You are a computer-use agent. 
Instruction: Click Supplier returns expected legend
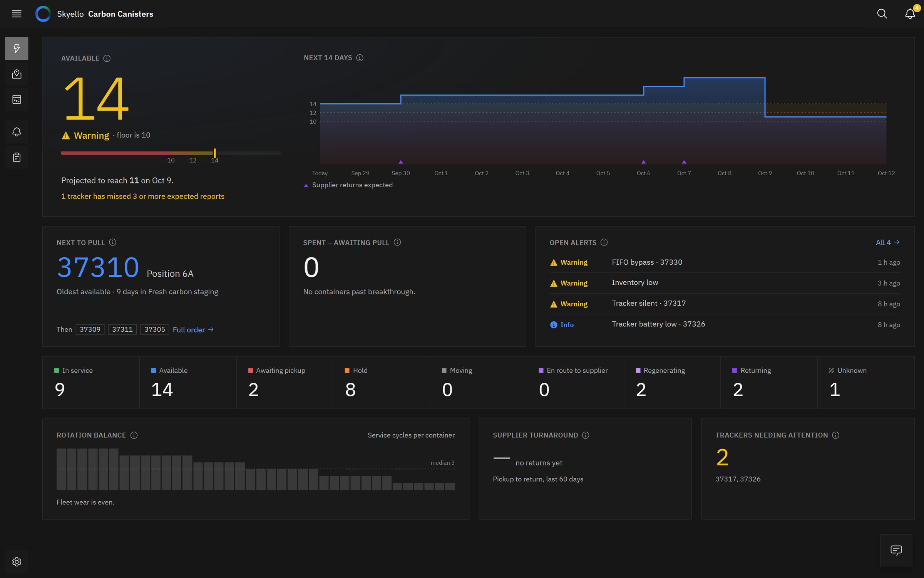(x=348, y=185)
